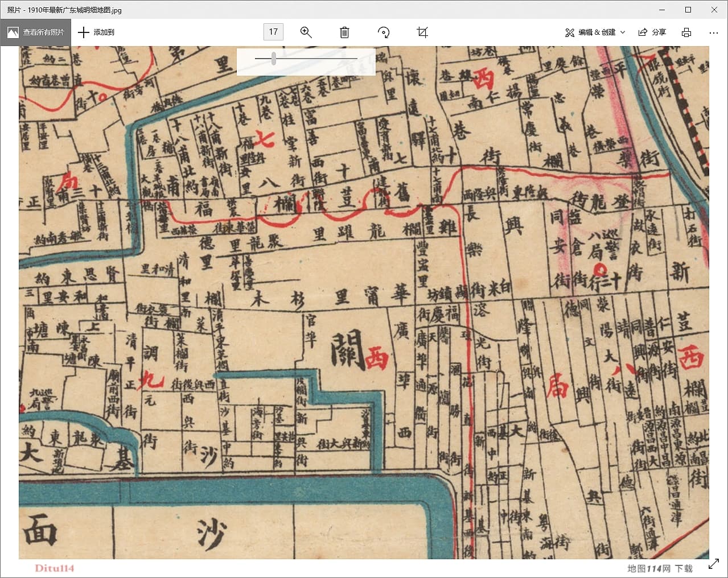This screenshot has height=578, width=728.
Task: Open sharing with the share arrow icon
Action: pos(643,32)
